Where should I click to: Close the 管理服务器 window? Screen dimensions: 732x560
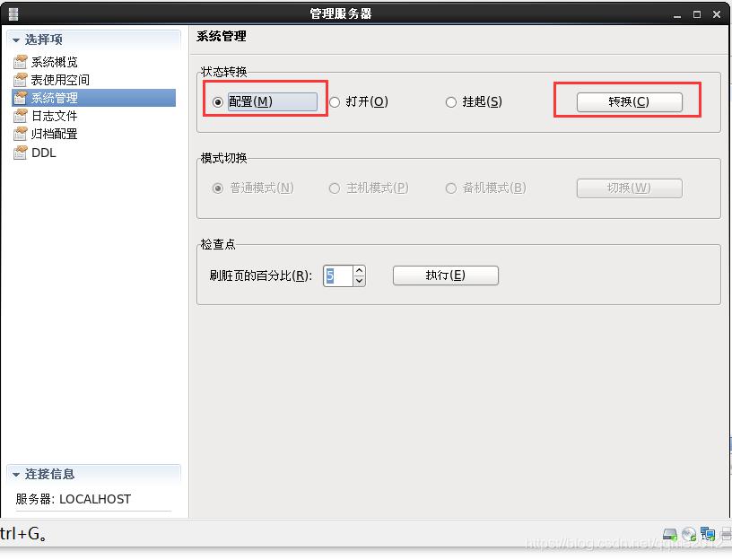click(717, 15)
